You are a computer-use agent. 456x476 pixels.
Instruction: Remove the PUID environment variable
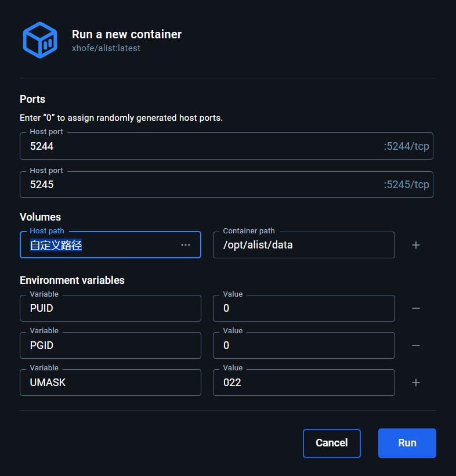pos(415,308)
